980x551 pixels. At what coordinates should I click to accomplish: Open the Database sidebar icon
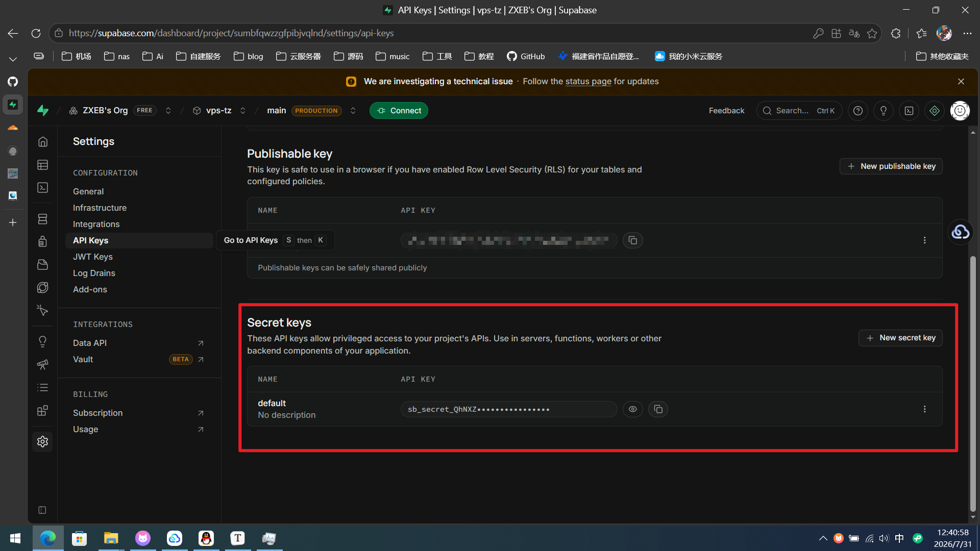point(43,219)
